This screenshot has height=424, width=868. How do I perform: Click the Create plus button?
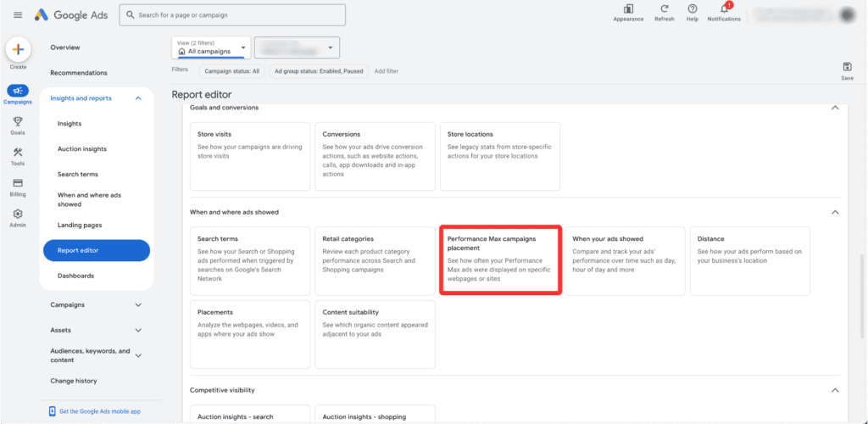click(18, 50)
